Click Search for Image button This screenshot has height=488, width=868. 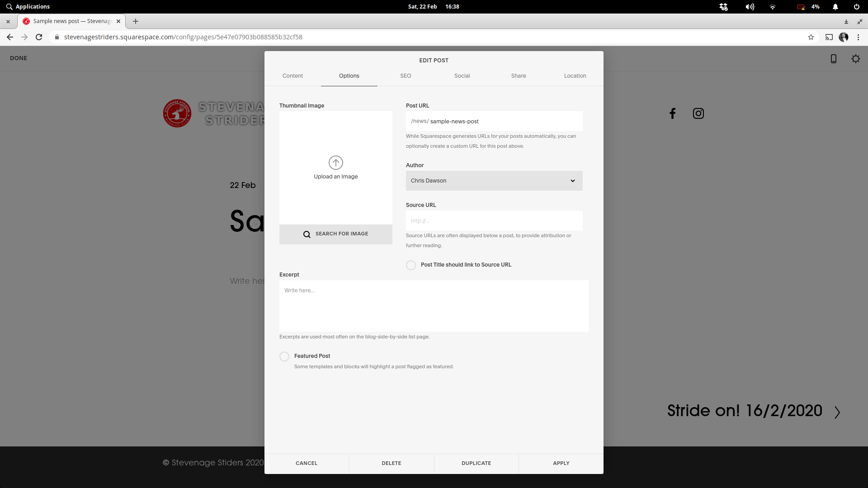(336, 234)
